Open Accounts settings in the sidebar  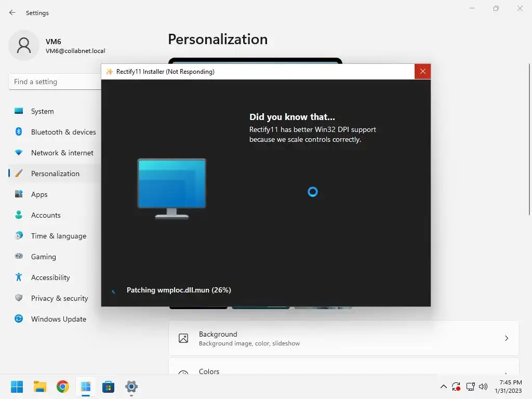(x=54, y=215)
